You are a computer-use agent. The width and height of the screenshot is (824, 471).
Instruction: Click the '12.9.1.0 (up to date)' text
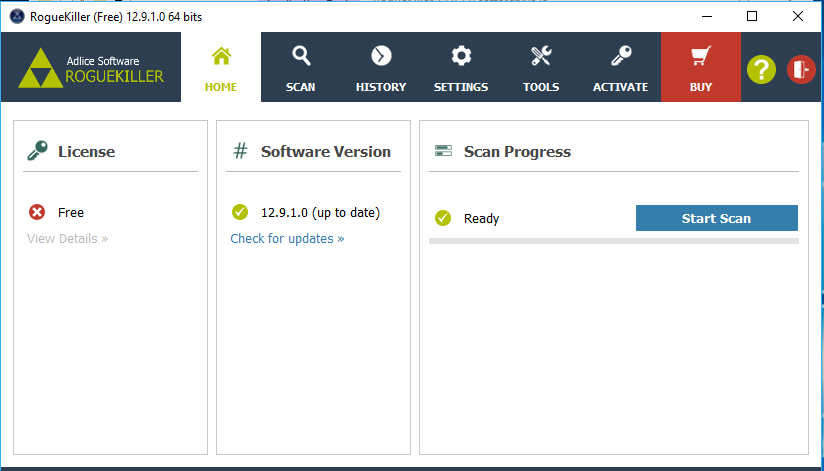[x=321, y=213]
